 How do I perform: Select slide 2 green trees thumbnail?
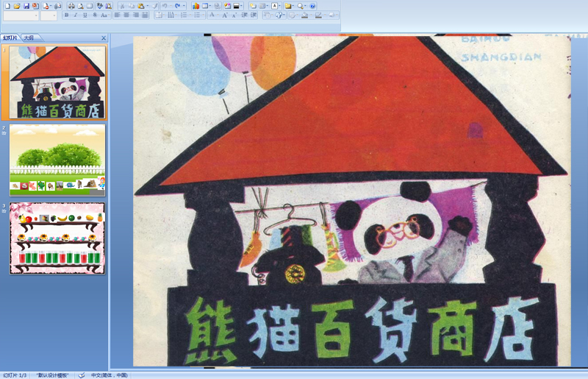[57, 160]
